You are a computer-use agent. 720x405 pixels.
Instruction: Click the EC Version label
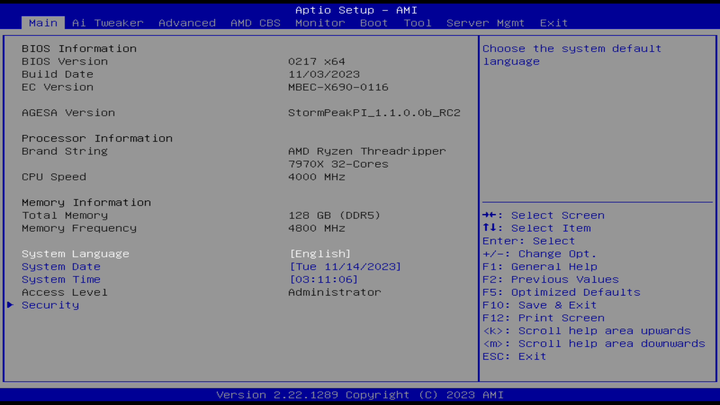[57, 87]
